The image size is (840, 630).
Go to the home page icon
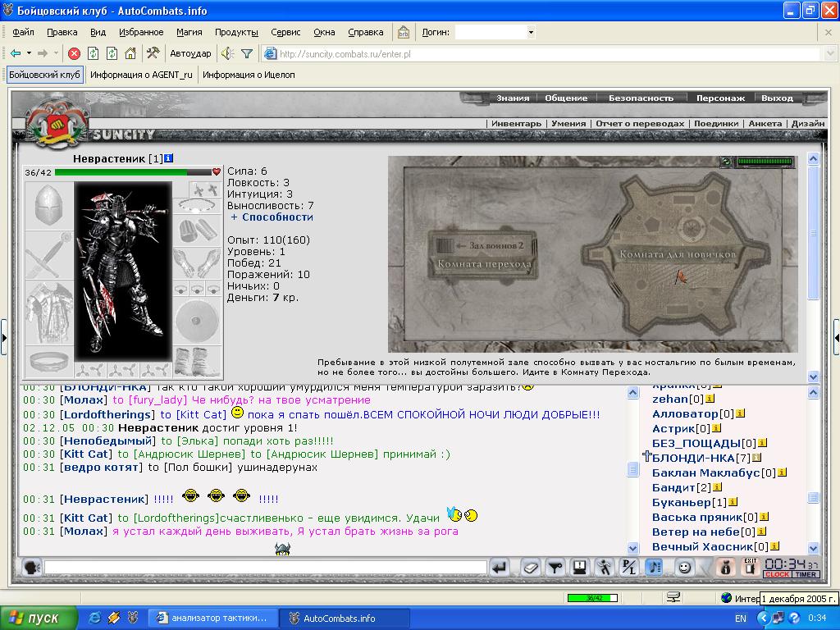click(130, 53)
